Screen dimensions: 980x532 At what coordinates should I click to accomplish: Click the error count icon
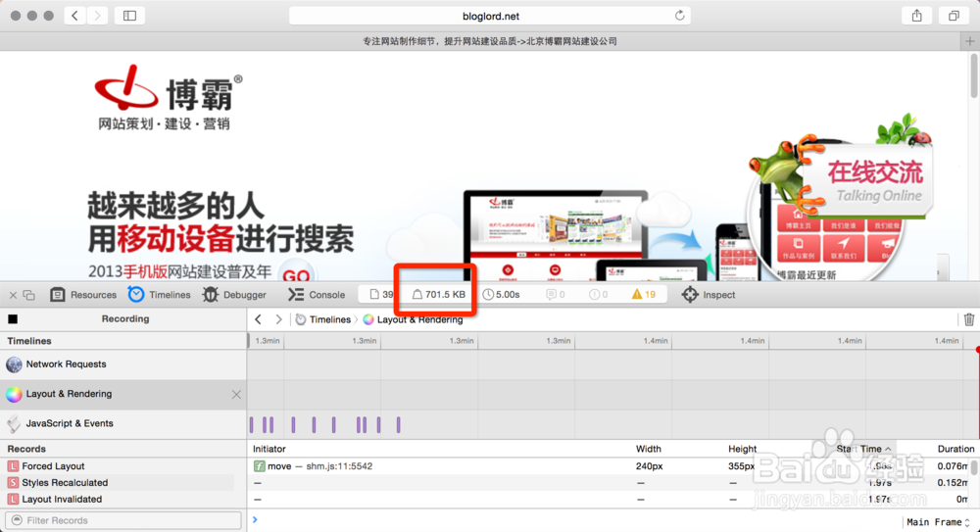[x=598, y=295]
